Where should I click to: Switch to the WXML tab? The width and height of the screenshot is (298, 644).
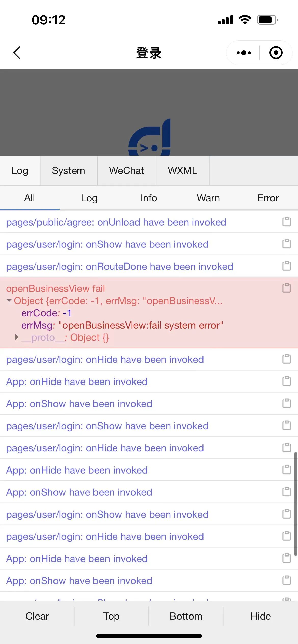tap(182, 171)
